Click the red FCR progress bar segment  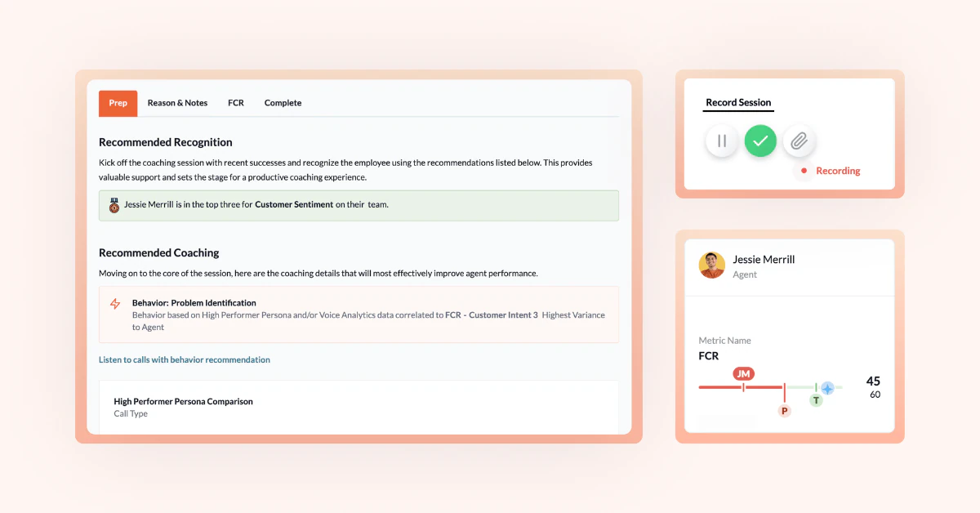742,387
